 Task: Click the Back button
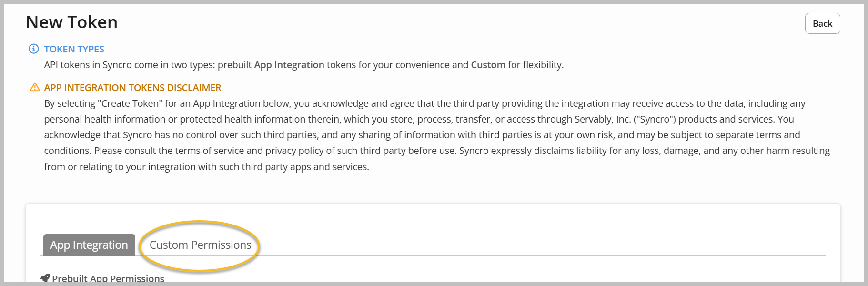(x=822, y=23)
